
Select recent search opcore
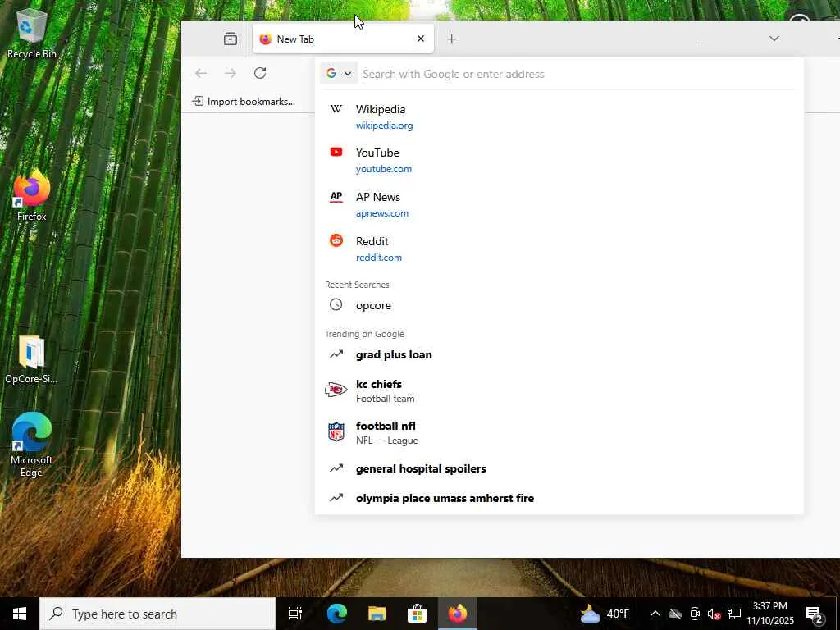coord(559,305)
